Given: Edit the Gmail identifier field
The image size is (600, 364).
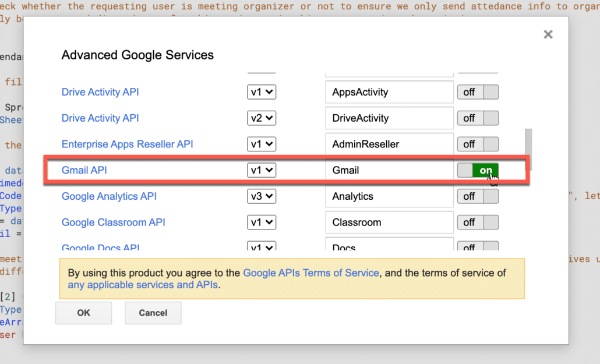Looking at the screenshot, I should coord(390,170).
